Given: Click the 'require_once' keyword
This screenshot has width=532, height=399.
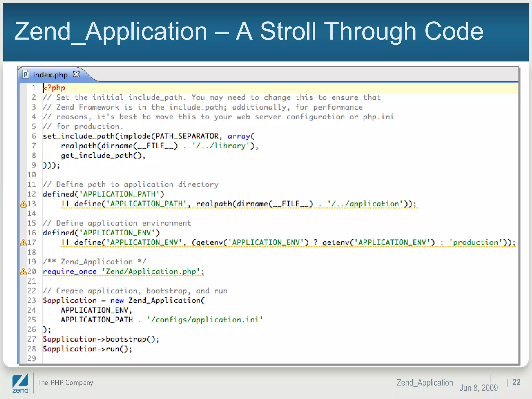Looking at the screenshot, I should [x=70, y=272].
